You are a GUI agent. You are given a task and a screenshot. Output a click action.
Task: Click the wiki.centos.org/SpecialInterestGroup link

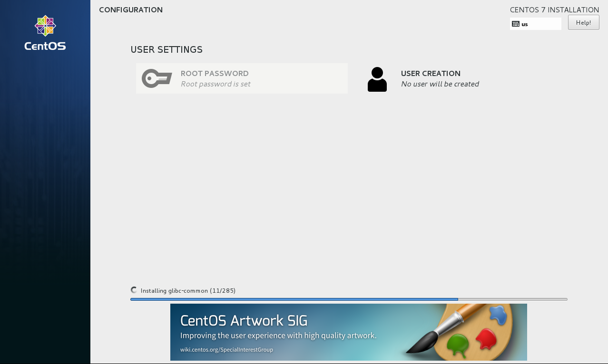226,350
